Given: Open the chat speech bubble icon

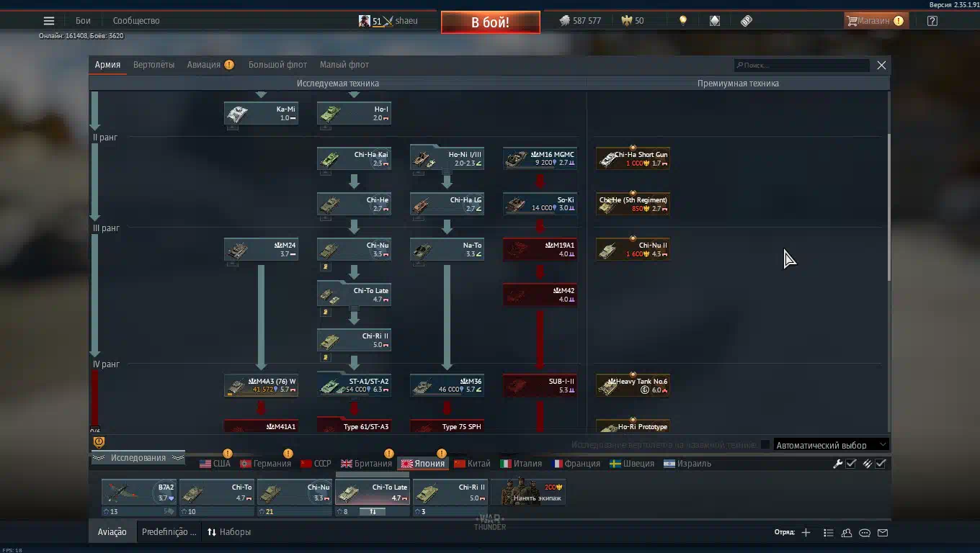Looking at the screenshot, I should [865, 533].
